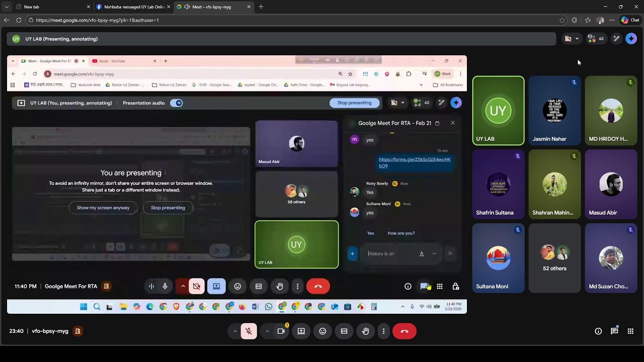Expand the shared screen's red video options chevron

[x=183, y=286]
